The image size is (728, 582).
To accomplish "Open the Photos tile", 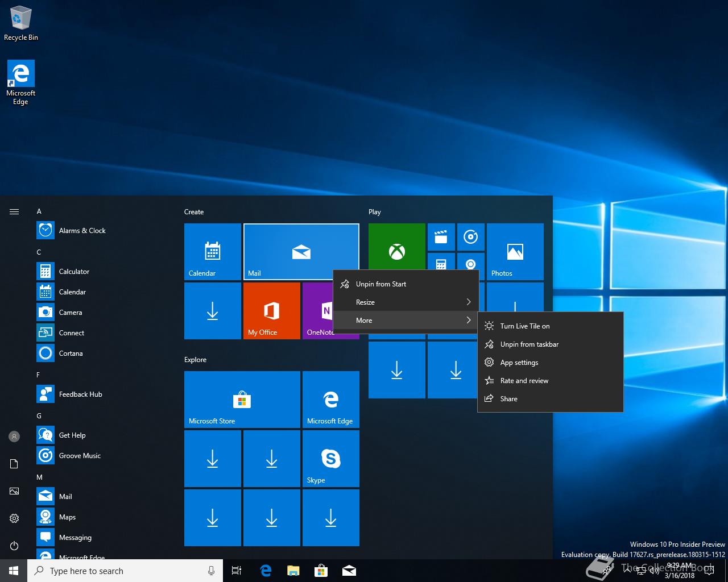I will [515, 252].
